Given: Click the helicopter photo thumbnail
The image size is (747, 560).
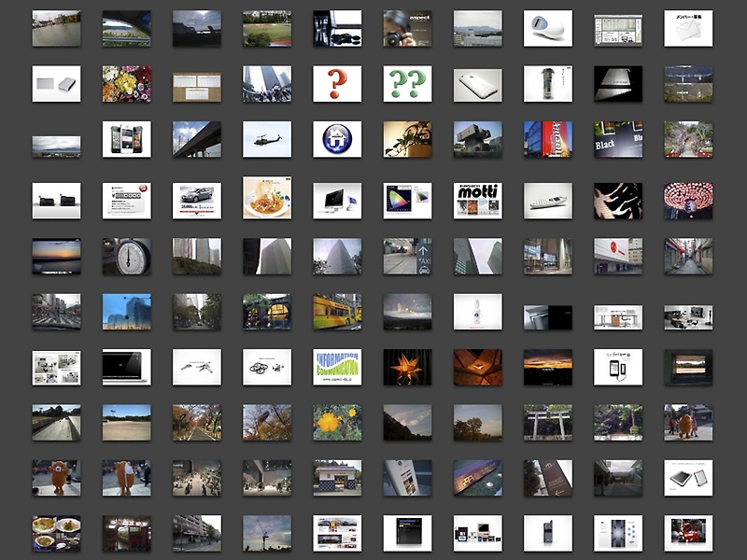Looking at the screenshot, I should tap(267, 140).
